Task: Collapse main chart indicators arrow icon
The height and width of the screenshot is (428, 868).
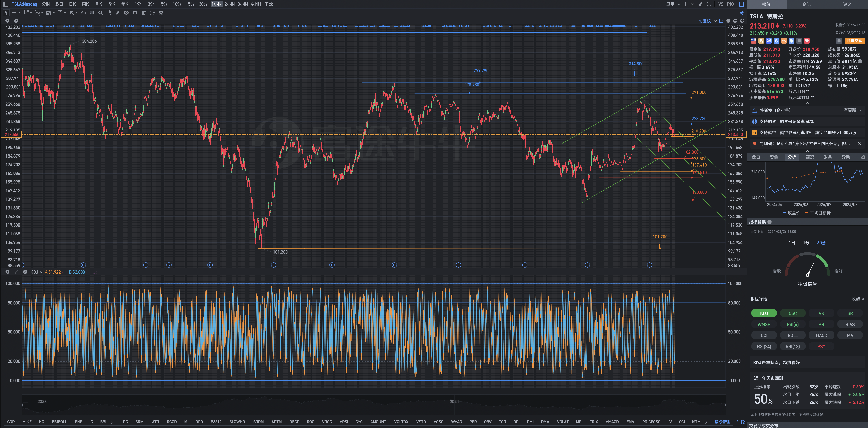Action: click(16, 21)
